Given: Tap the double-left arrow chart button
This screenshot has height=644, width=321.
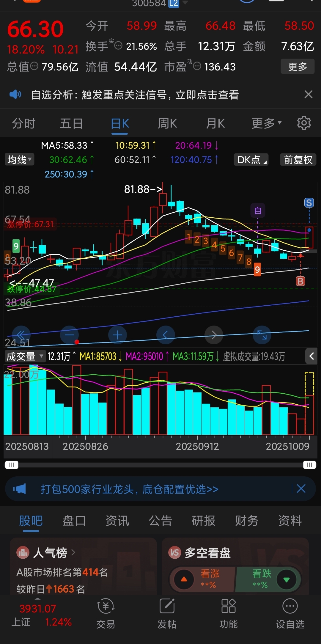Looking at the screenshot, I should click(21, 335).
